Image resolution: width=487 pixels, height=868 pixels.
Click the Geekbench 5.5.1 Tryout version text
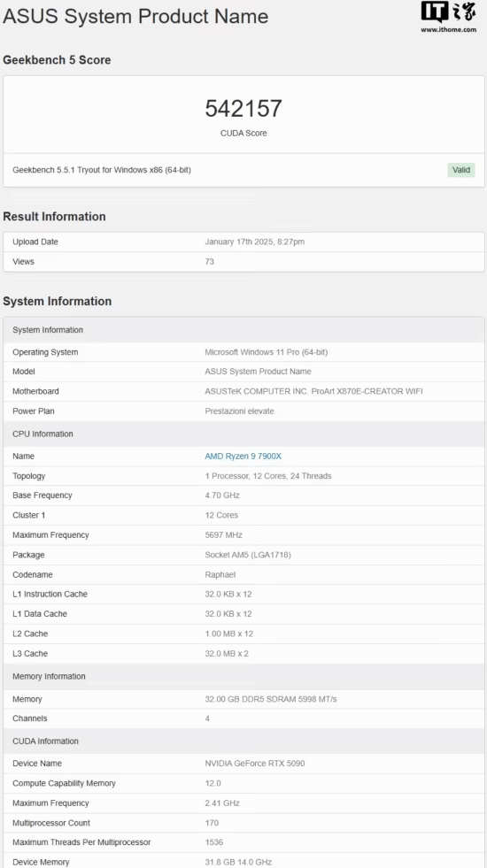point(102,170)
